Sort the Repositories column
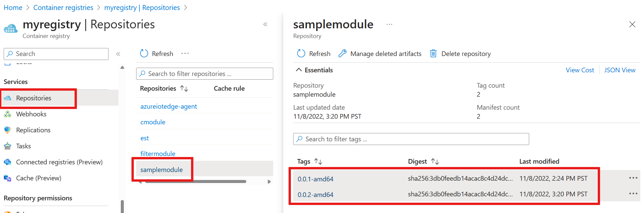 click(x=184, y=88)
